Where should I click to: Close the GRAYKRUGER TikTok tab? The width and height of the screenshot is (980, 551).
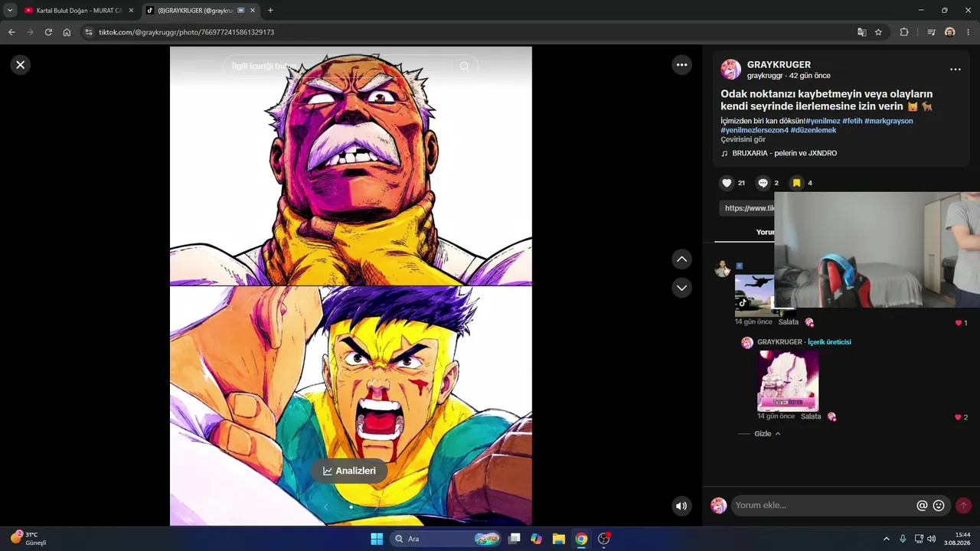pyautogui.click(x=253, y=11)
